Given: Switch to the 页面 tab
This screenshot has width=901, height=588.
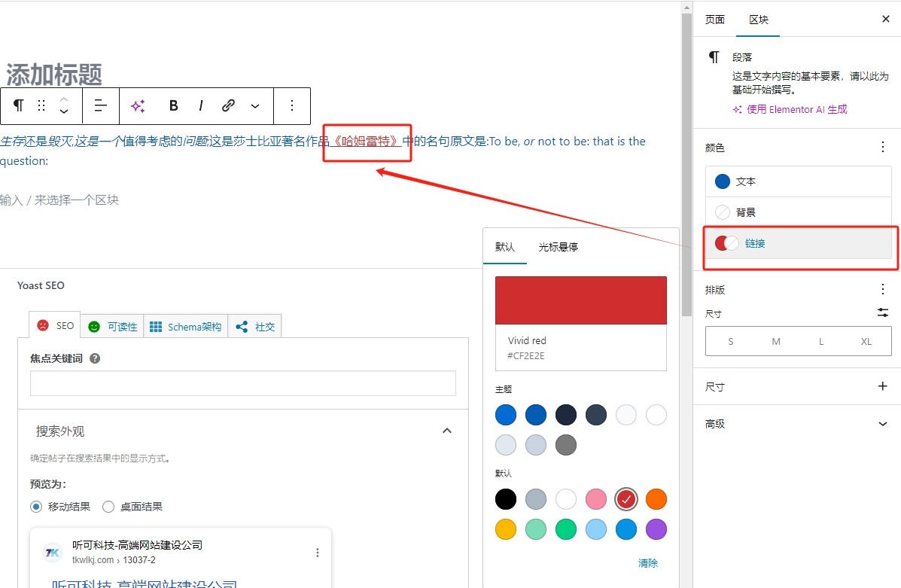Looking at the screenshot, I should 715,20.
